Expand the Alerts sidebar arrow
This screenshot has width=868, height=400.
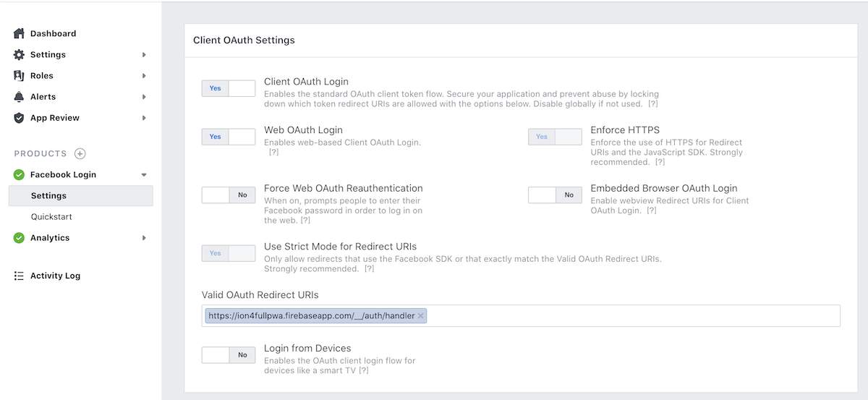(x=144, y=96)
